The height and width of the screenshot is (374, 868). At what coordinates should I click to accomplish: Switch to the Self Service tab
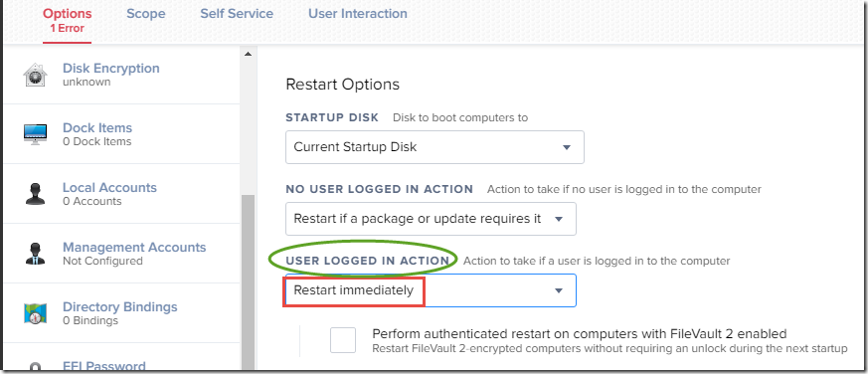pyautogui.click(x=237, y=14)
